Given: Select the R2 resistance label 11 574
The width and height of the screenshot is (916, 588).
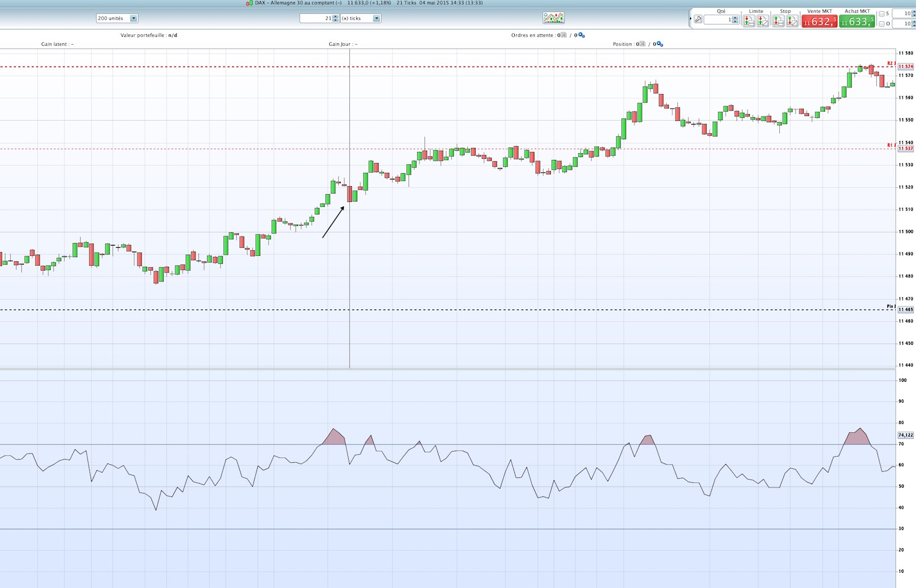Looking at the screenshot, I should pyautogui.click(x=906, y=67).
